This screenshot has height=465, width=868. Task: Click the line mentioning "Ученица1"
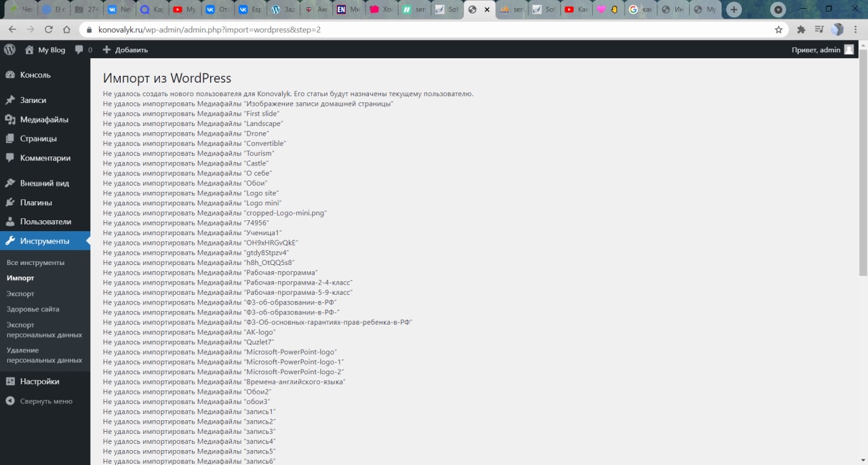coord(193,232)
